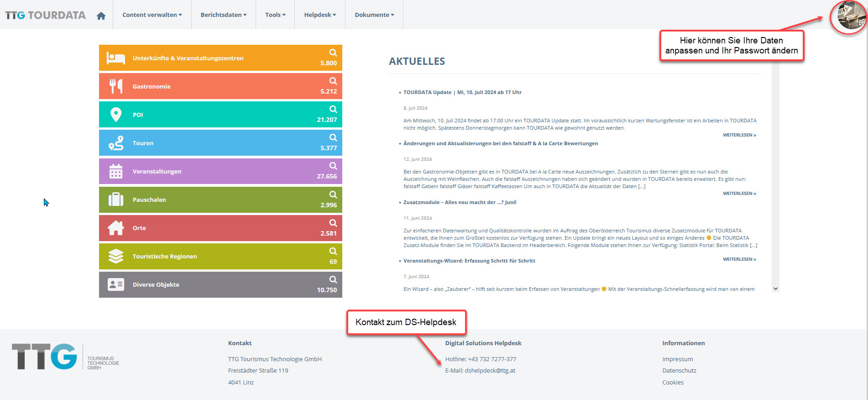Open the Unterkünfte & Veranstaltungszentren tile label
This screenshot has width=868, height=400.
[x=188, y=58]
